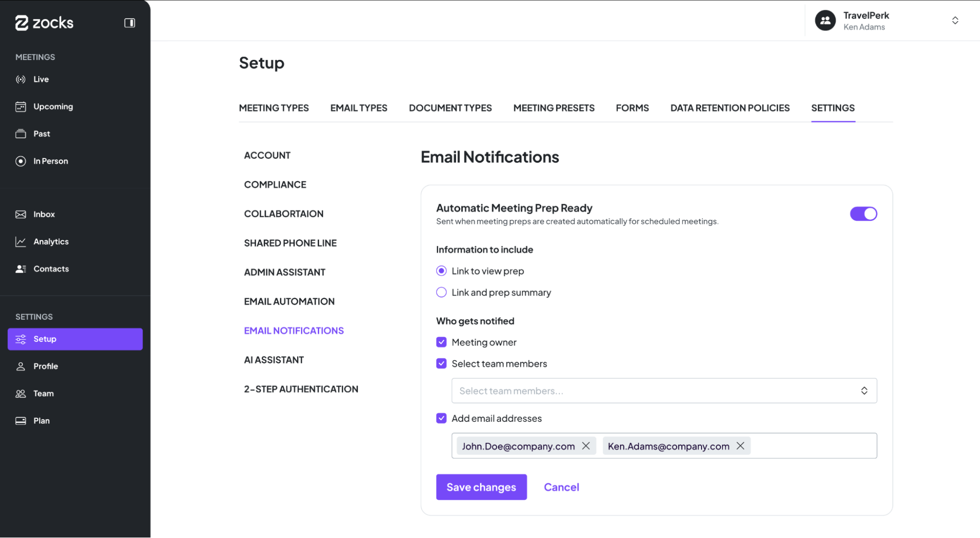This screenshot has width=980, height=538.
Task: Uncheck the Add email addresses checkbox
Action: coord(441,418)
